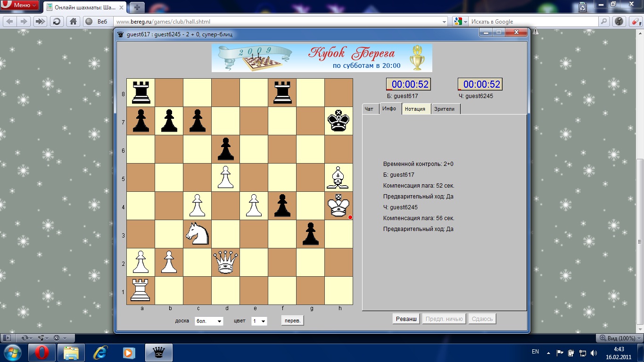The width and height of the screenshot is (644, 362).
Task: Open the Нотация tab
Action: coord(415,109)
